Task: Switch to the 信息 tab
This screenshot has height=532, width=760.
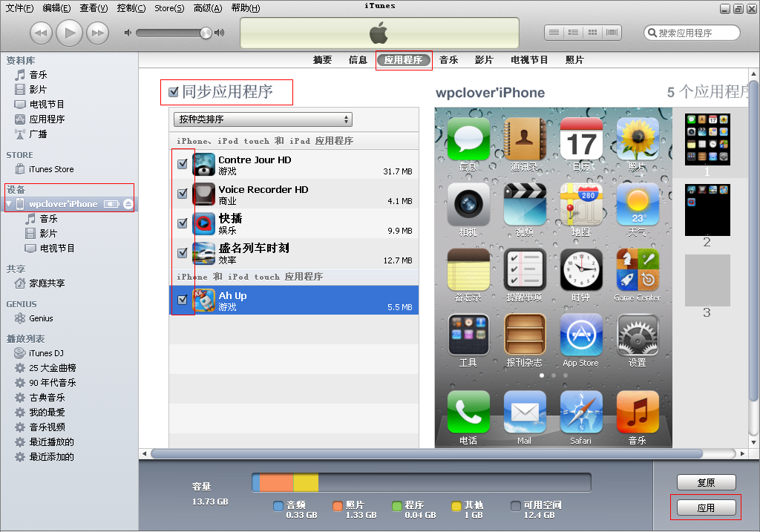Action: pyautogui.click(x=358, y=60)
